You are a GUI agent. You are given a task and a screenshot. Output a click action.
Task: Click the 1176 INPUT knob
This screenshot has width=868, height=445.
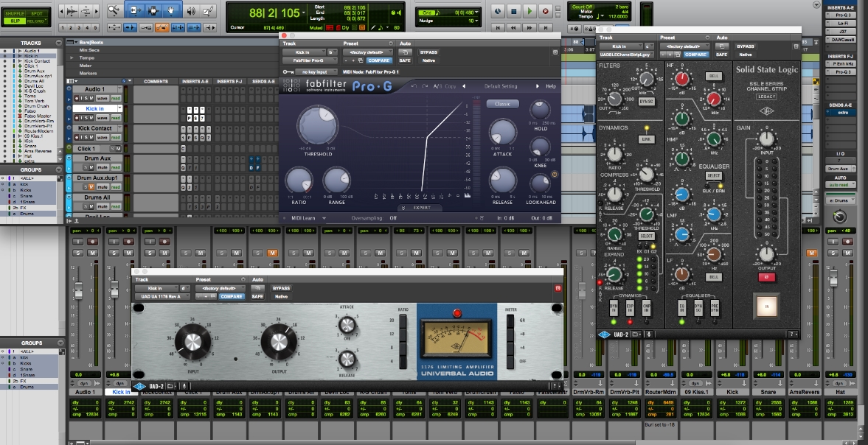pyautogui.click(x=192, y=342)
